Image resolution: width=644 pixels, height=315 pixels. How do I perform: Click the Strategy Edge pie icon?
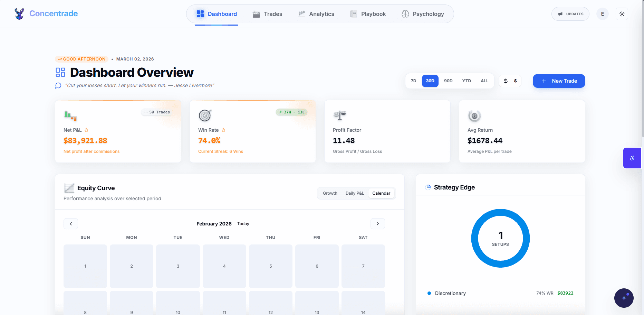pyautogui.click(x=428, y=187)
